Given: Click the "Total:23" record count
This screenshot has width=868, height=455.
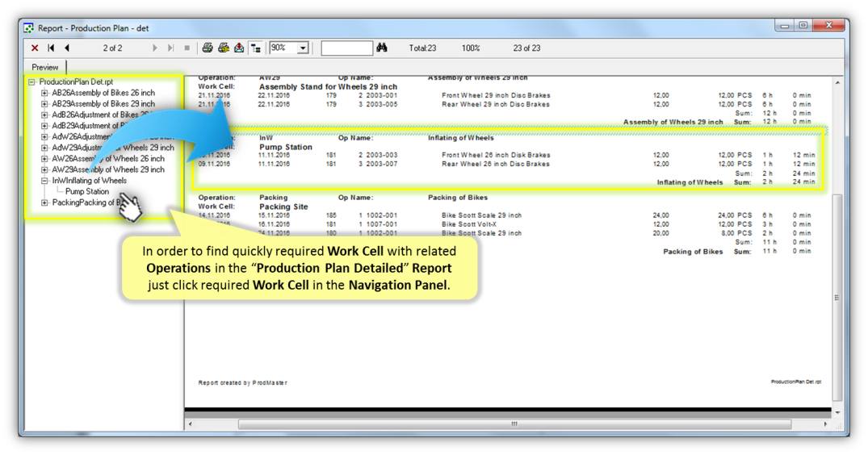Looking at the screenshot, I should [422, 48].
